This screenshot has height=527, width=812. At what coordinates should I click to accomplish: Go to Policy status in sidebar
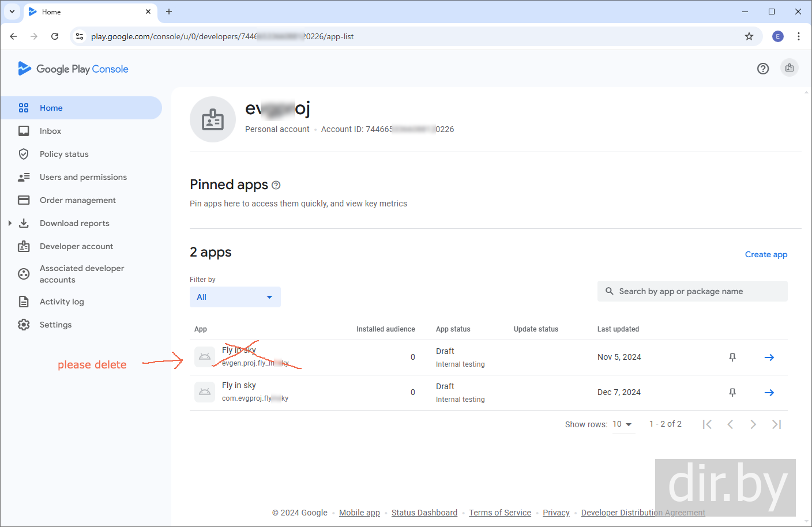[x=64, y=154]
